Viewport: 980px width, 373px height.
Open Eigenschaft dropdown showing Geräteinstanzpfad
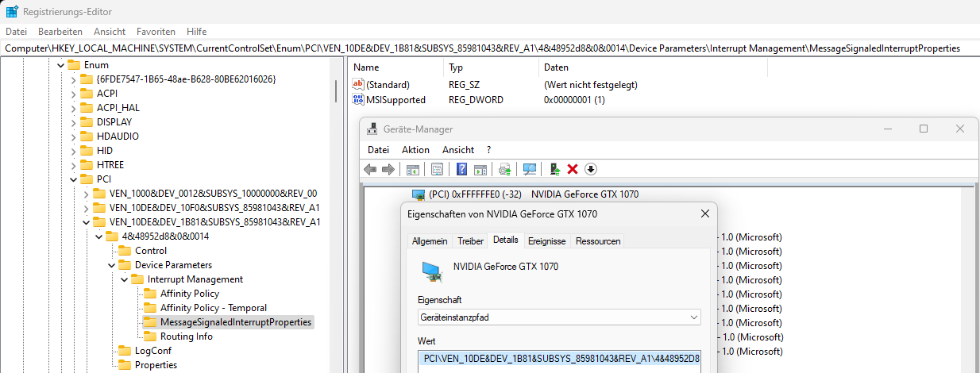559,317
